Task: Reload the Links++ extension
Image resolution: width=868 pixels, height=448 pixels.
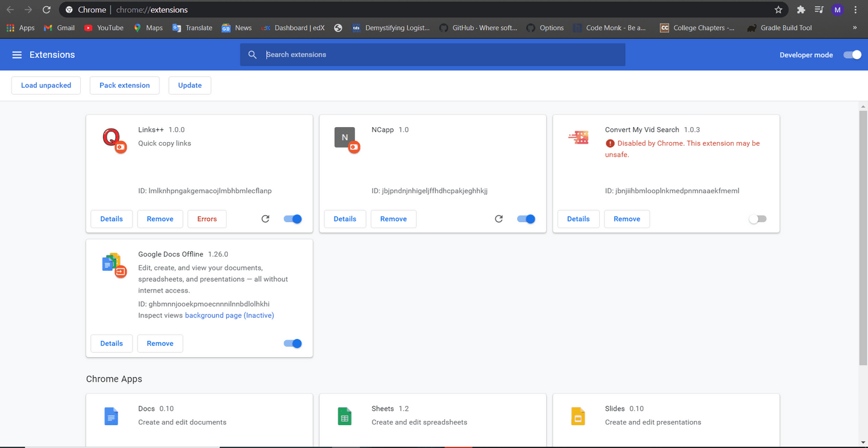Action: [265, 219]
